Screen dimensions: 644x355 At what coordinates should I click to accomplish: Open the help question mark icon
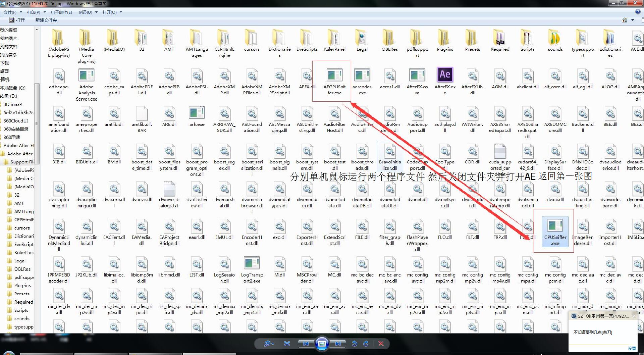coord(638,12)
